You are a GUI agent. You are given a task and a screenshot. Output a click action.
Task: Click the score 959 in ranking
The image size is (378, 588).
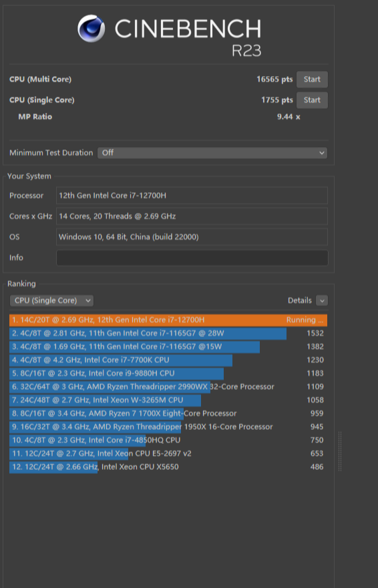[317, 414]
